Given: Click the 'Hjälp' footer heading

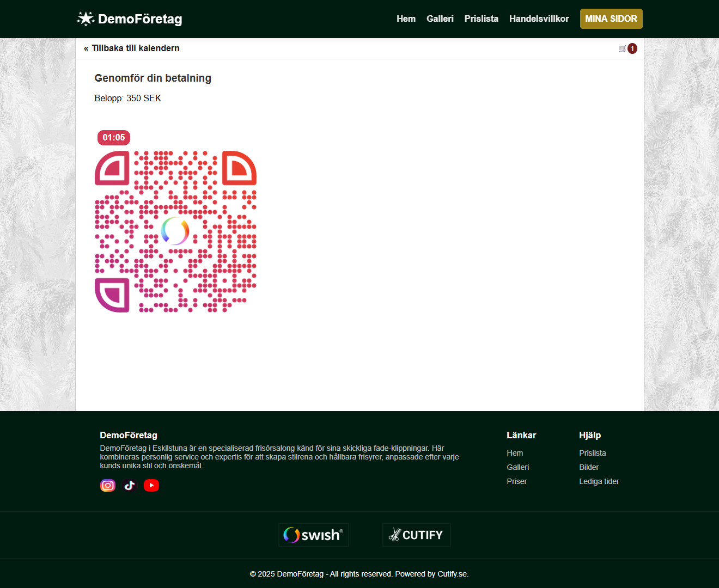Looking at the screenshot, I should (590, 435).
